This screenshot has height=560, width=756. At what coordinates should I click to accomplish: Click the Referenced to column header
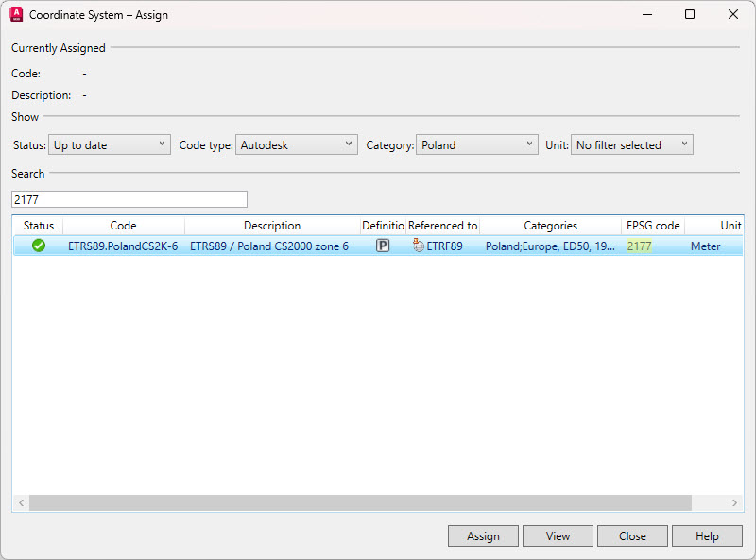[442, 226]
